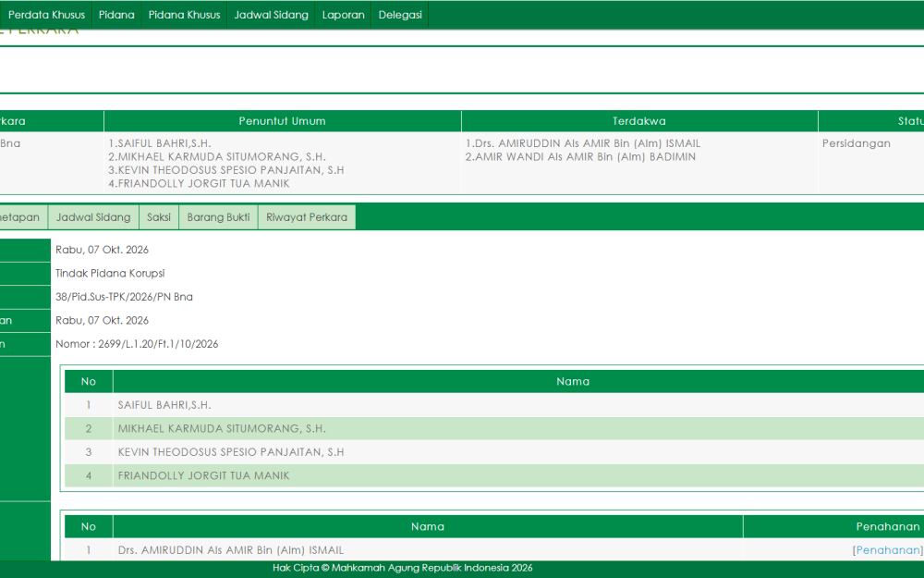Screen dimensions: 924x578
Task: Click the Penuntut Umum column header
Action: 282,121
